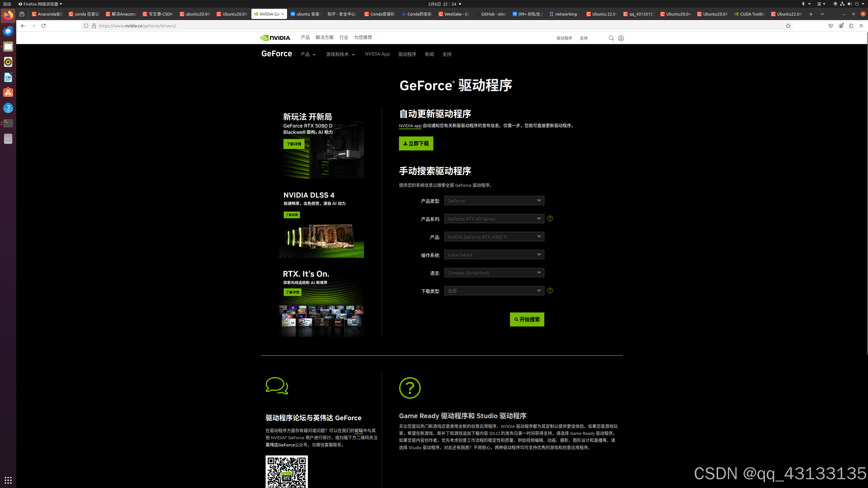Open the 产品 RTX 4060 Ti dropdown
The width and height of the screenshot is (868, 488).
pyautogui.click(x=494, y=237)
